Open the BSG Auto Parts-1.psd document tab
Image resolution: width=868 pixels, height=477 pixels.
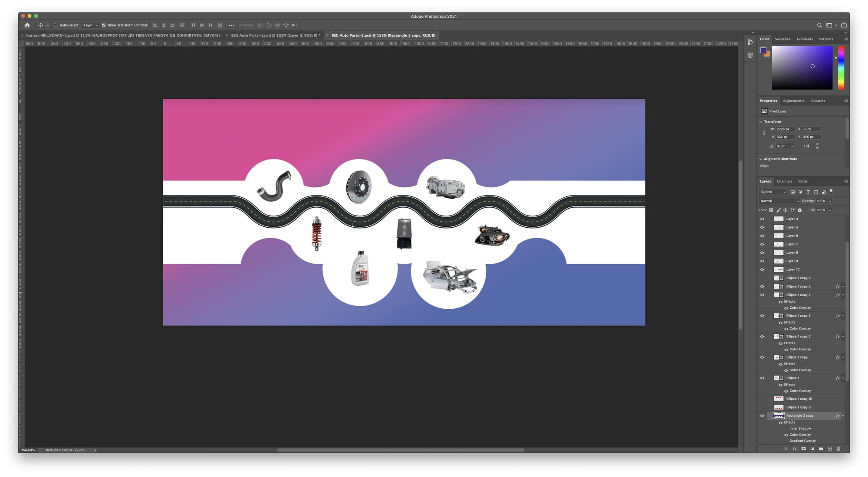click(x=275, y=36)
